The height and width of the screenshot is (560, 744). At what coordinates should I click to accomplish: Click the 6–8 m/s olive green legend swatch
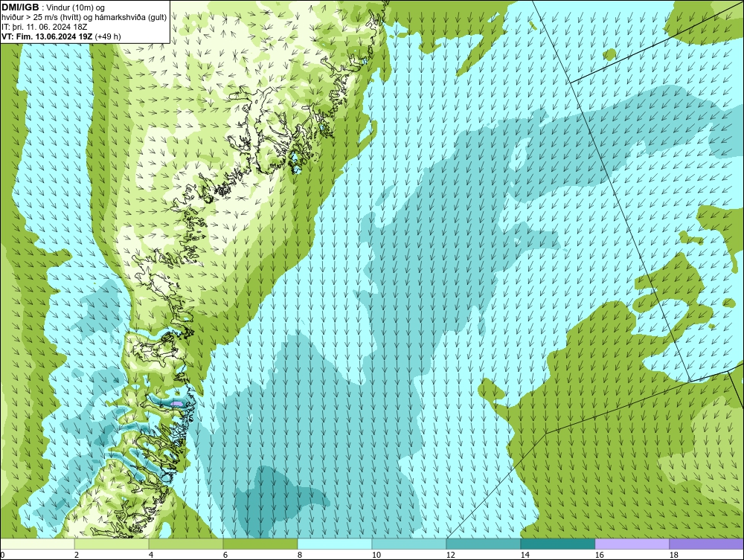[x=260, y=544]
